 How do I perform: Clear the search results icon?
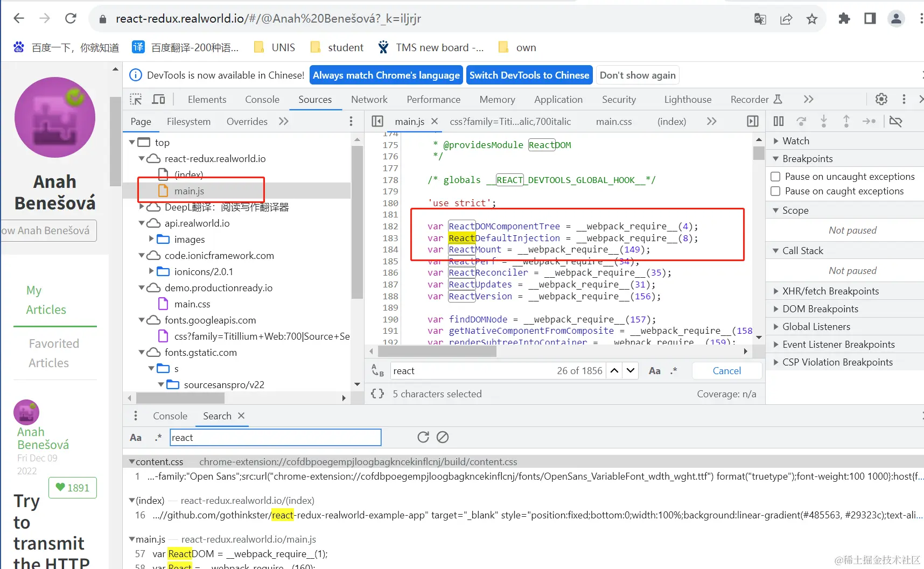click(x=443, y=437)
